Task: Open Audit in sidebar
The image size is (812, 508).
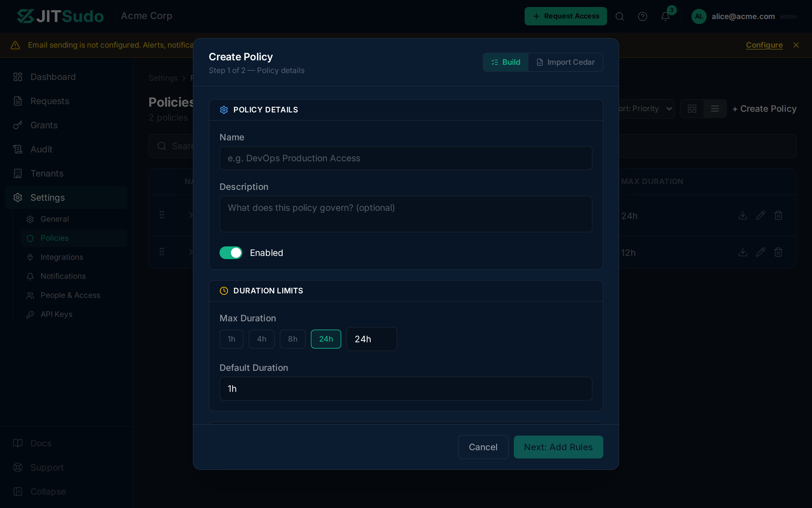Action: click(x=66, y=149)
